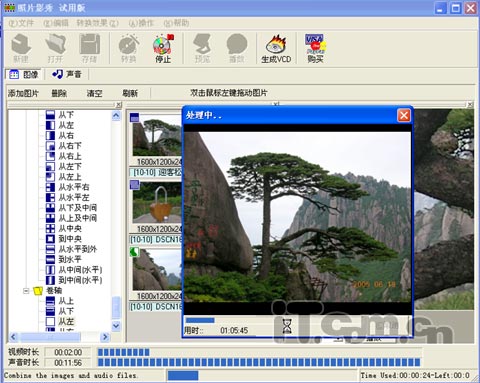The image size is (480, 383).
Task: Maximize the 照片影秀 main window
Action: pos(456,8)
